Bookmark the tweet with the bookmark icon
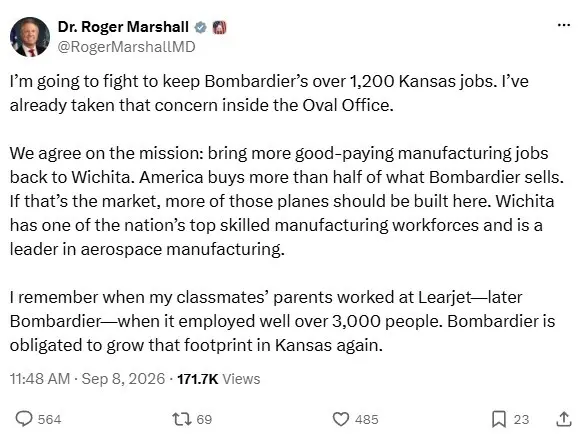588x434 pixels. 499,419
